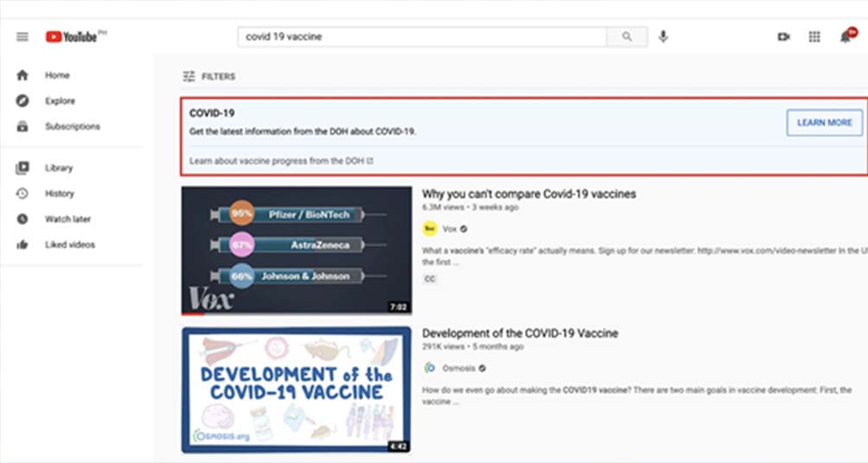Click the CC closed captions badge
This screenshot has height=463, width=868.
point(430,279)
